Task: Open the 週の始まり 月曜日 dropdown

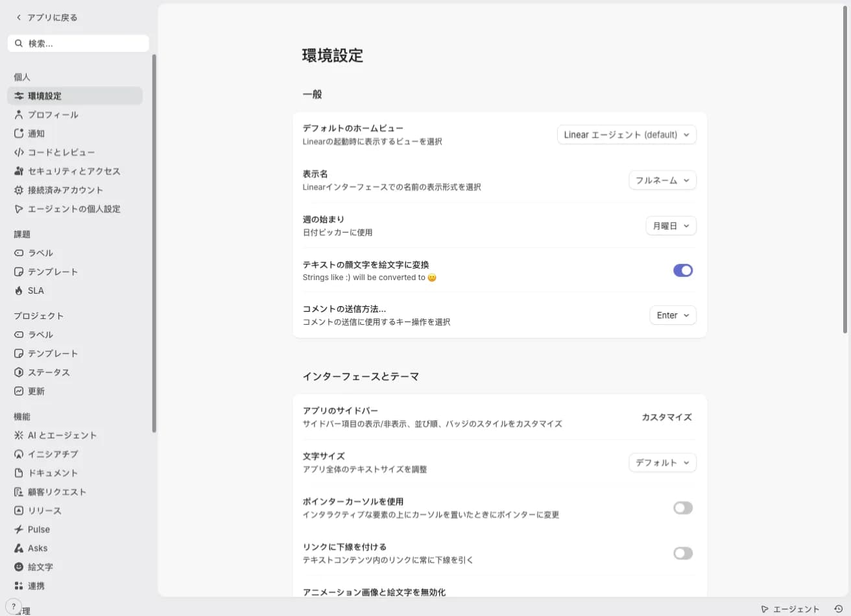Action: tap(671, 226)
